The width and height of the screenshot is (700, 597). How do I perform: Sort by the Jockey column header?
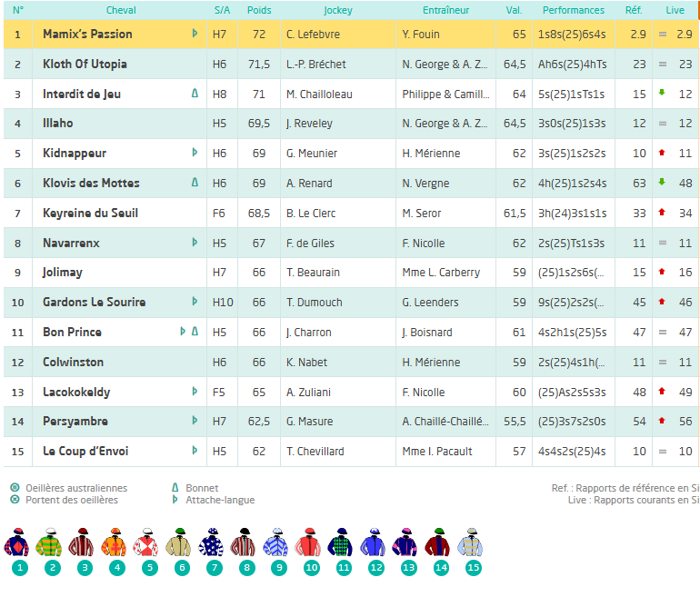click(x=337, y=10)
